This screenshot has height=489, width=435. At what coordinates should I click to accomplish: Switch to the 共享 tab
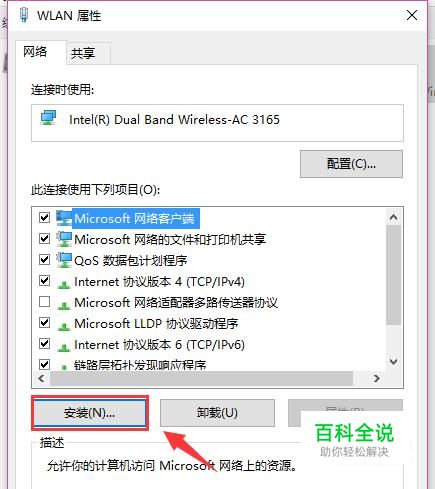tap(83, 53)
